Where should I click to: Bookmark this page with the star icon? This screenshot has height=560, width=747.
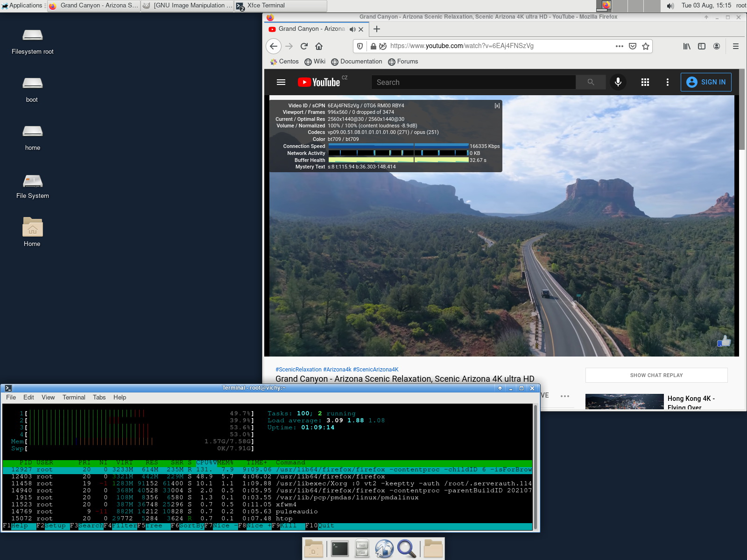coord(646,46)
